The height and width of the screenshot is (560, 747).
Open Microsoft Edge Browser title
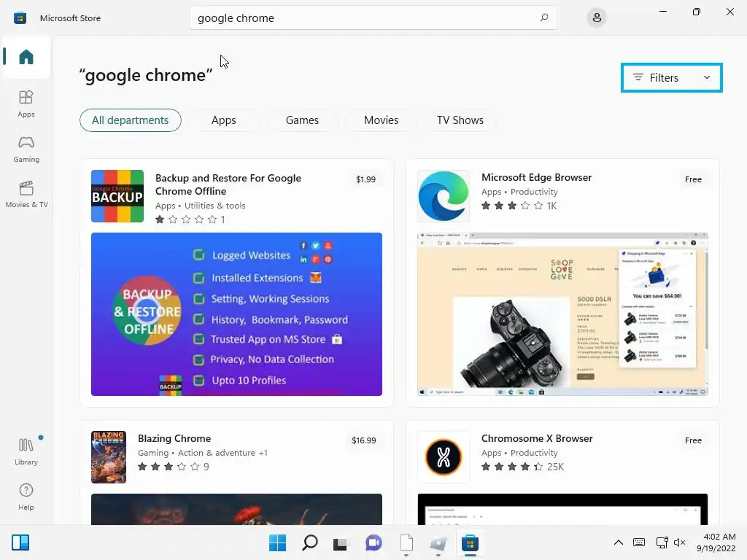tap(536, 177)
